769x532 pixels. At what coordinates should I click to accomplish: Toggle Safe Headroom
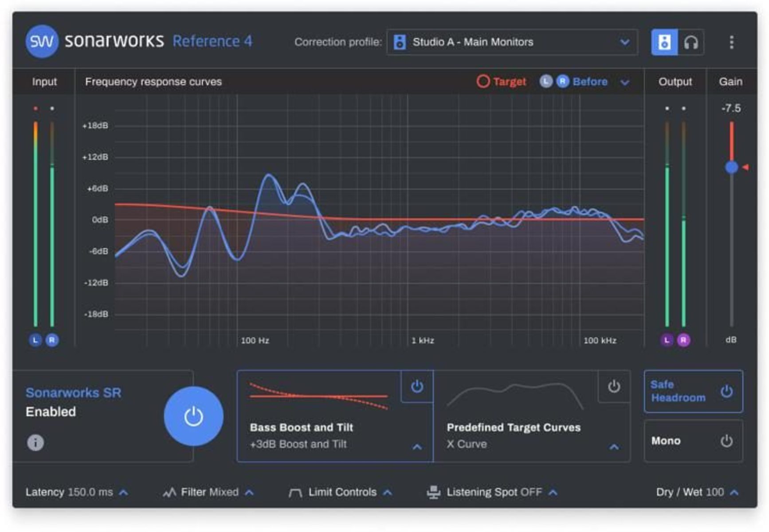(x=693, y=391)
